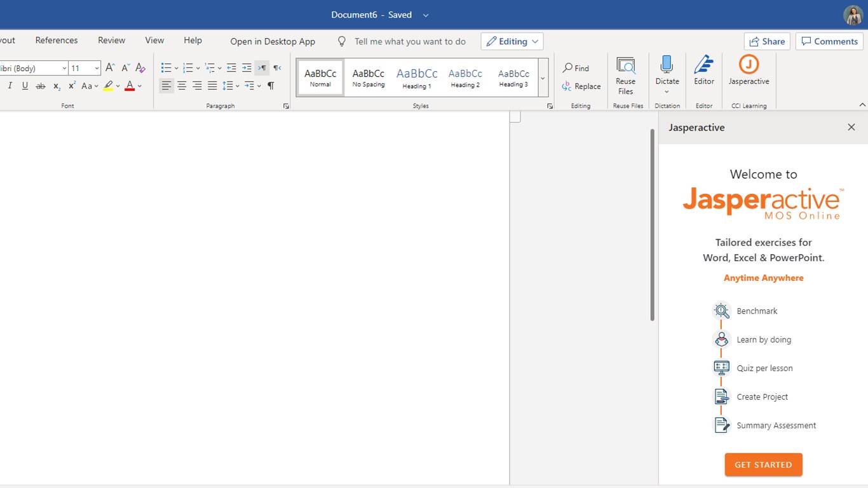Apply strikethrough formatting
The width and height of the screenshot is (868, 488).
[x=41, y=86]
